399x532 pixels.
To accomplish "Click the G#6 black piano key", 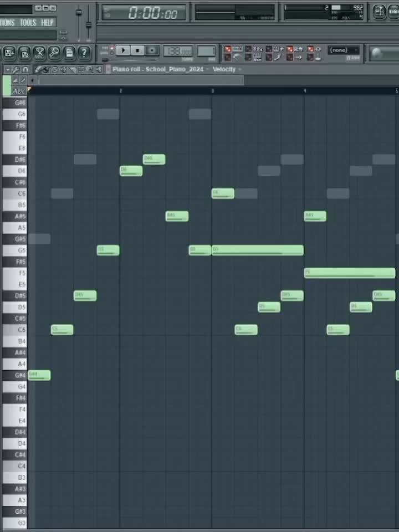I will click(13, 103).
